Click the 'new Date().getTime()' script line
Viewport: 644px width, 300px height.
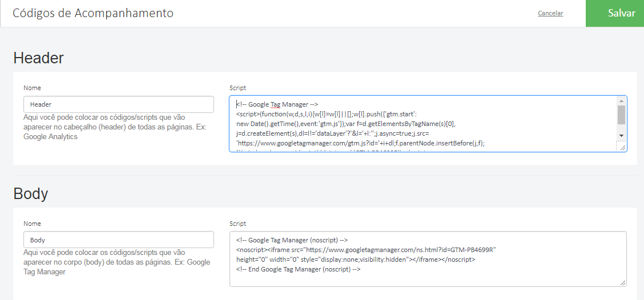[x=346, y=124]
